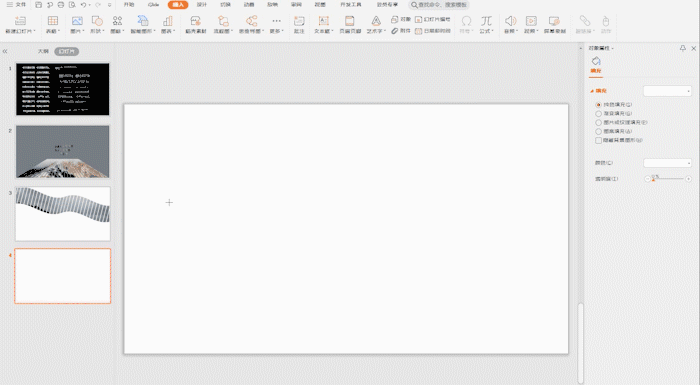Click the Save icon in quick access bar

(38, 5)
